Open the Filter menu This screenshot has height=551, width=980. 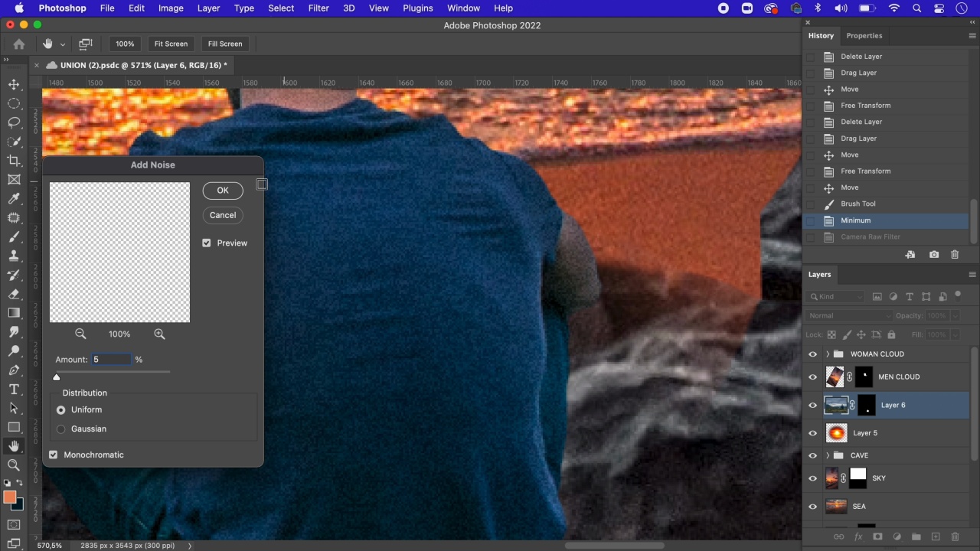coord(318,8)
